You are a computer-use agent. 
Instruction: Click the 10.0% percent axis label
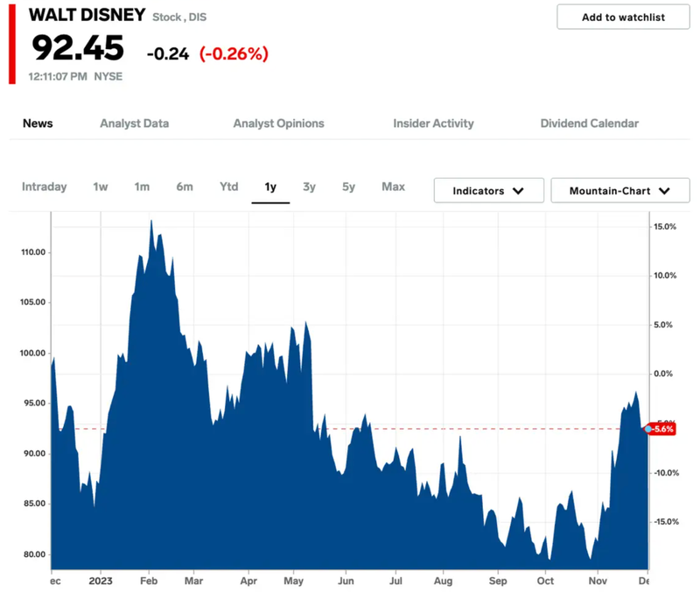[665, 275]
